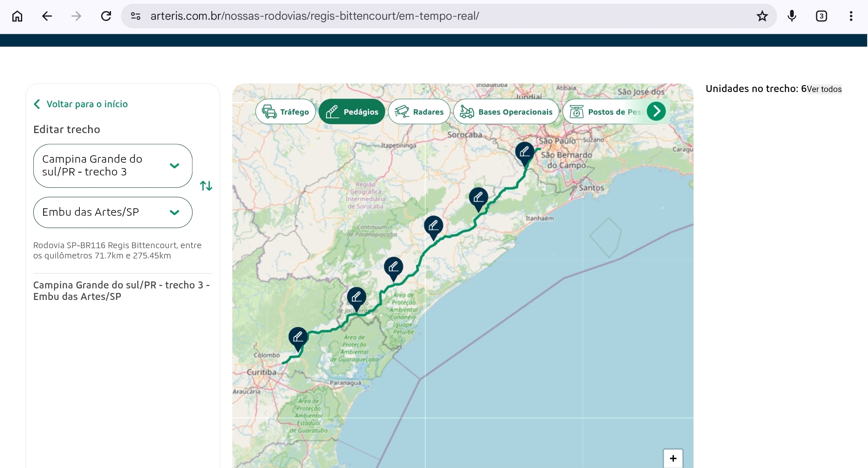
Task: Click the green next-arrow on filter chips
Action: point(656,111)
